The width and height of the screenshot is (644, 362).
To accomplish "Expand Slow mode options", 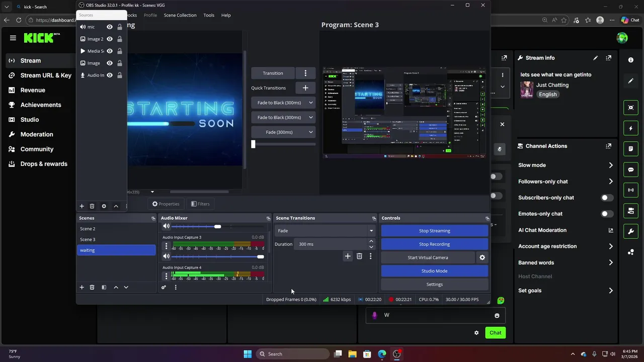I will coord(611,165).
